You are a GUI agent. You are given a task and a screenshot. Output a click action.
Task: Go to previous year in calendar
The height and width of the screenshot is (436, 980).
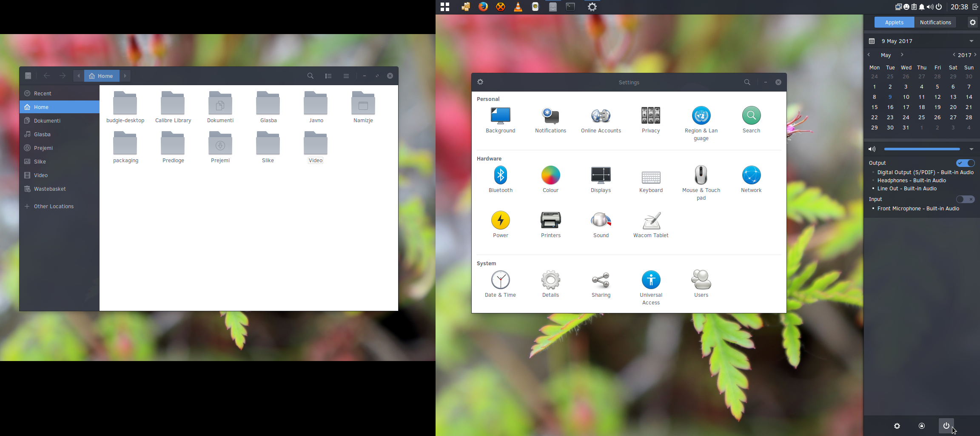click(954, 55)
